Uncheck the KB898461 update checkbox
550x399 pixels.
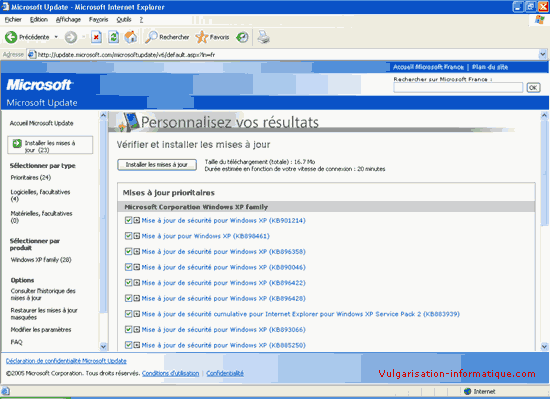point(128,236)
